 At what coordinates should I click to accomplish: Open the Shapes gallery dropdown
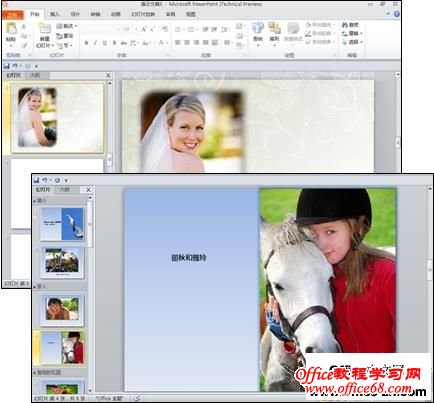[x=258, y=46]
